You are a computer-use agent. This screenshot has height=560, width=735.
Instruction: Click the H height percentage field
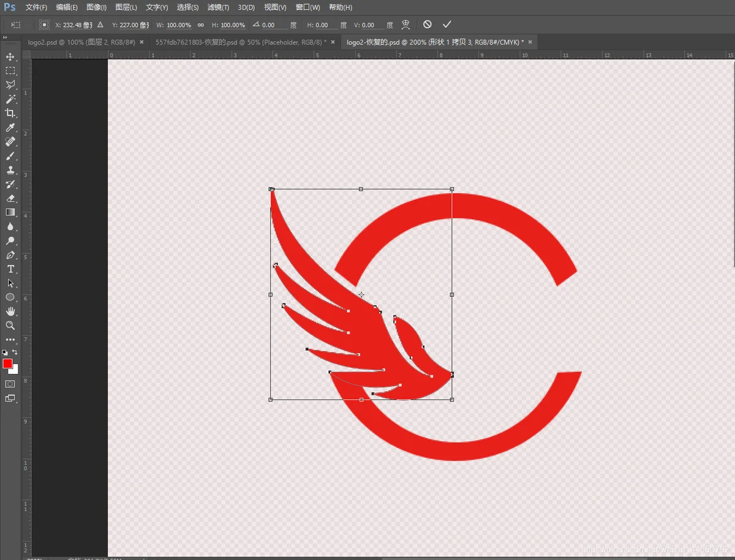[233, 25]
